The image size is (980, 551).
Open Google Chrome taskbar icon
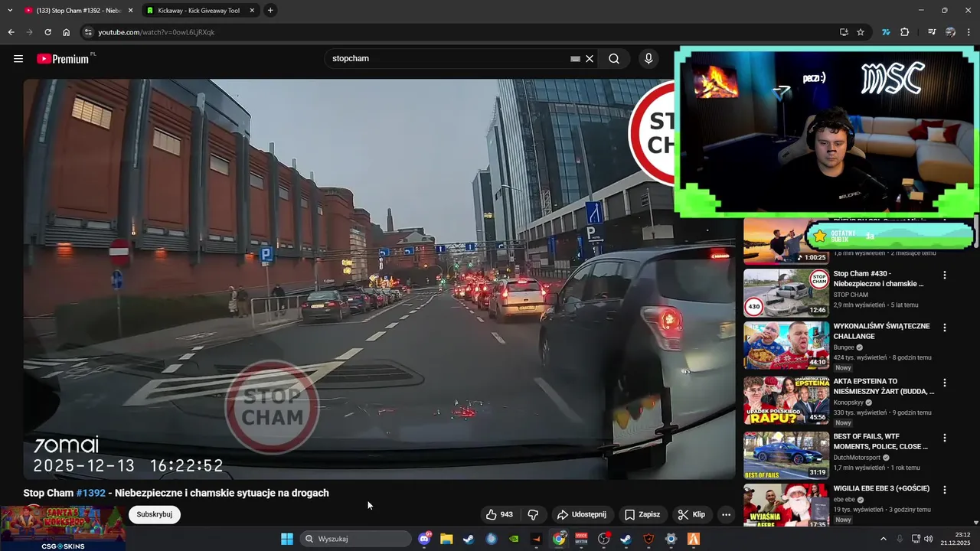tap(560, 539)
